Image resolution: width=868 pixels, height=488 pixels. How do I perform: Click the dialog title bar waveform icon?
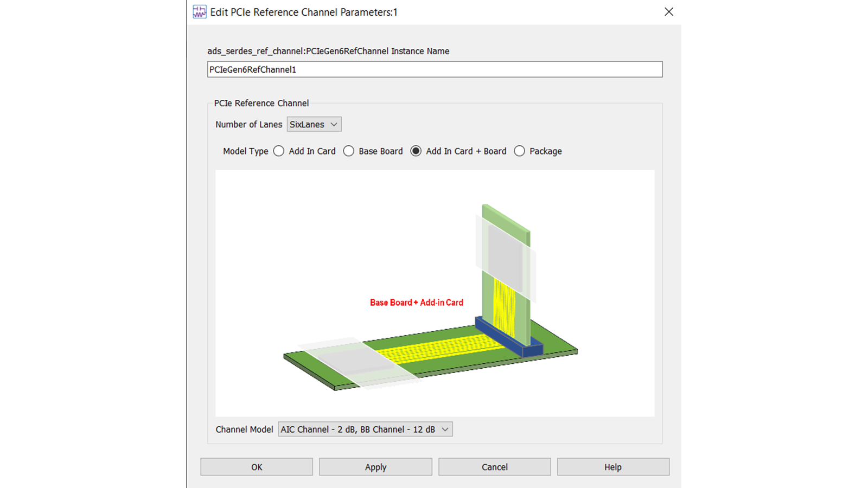click(x=199, y=12)
